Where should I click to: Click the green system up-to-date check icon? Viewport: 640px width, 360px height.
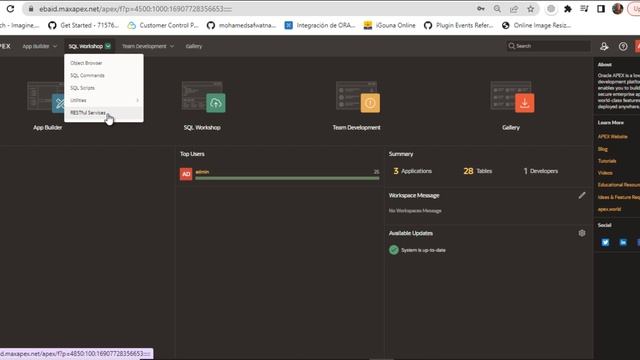pyautogui.click(x=393, y=250)
